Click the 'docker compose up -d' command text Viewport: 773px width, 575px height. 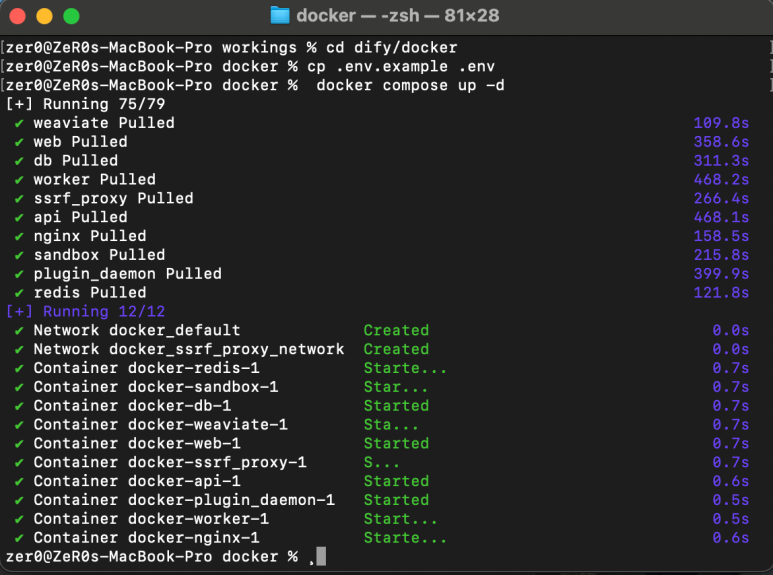[410, 85]
